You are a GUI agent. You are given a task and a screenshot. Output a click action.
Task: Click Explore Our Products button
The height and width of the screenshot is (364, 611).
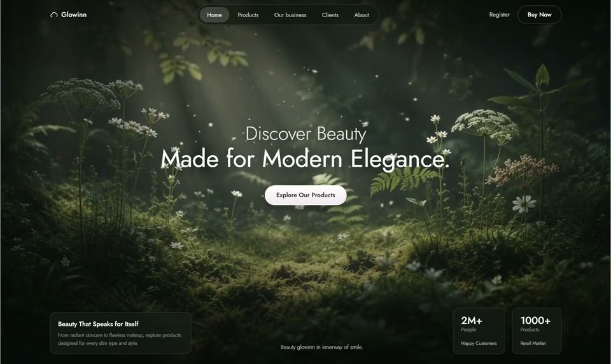(305, 195)
